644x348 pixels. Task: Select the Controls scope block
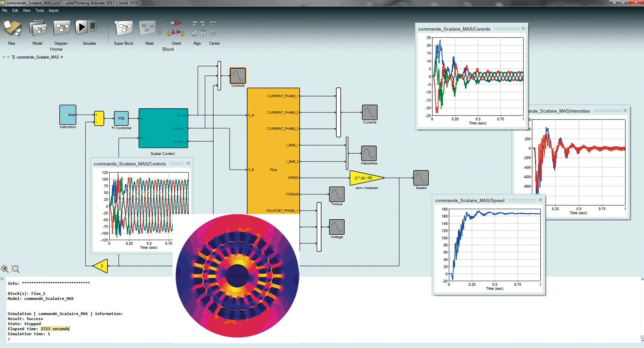point(238,76)
